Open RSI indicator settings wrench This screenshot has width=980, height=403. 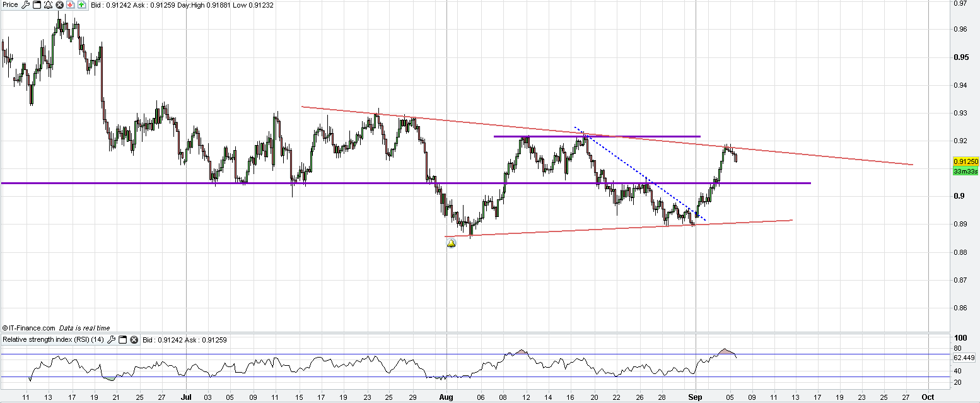112,340
